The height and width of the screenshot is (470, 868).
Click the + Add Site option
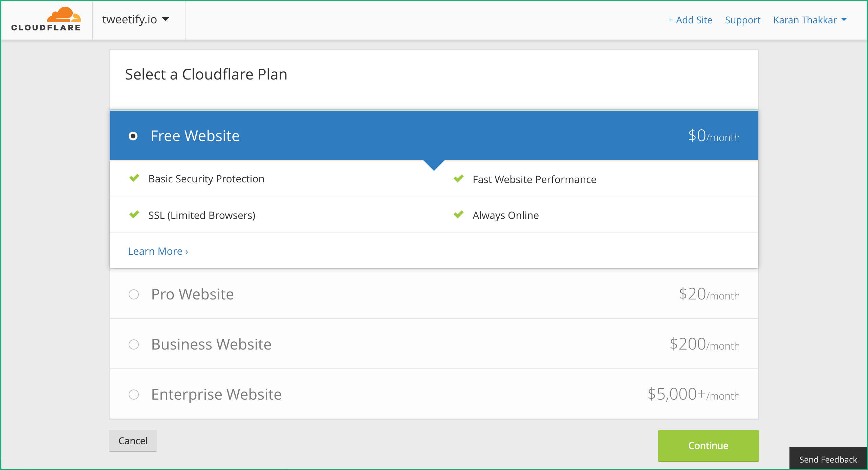[x=690, y=20]
